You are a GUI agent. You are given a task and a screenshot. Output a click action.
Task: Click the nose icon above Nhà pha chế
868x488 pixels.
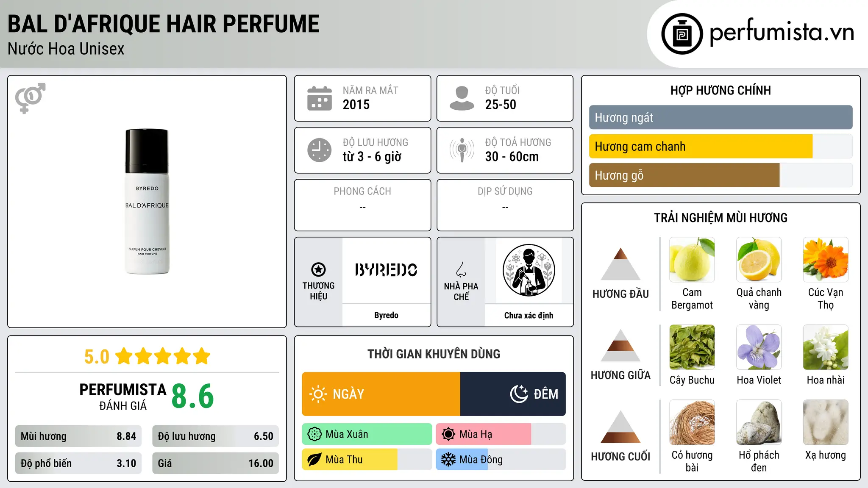(x=461, y=269)
